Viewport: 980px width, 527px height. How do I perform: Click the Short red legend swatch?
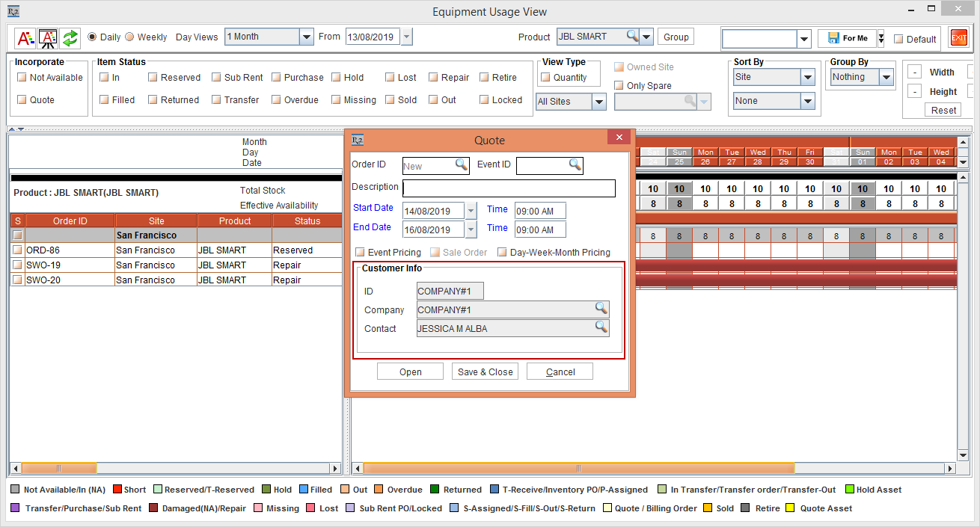(x=117, y=490)
